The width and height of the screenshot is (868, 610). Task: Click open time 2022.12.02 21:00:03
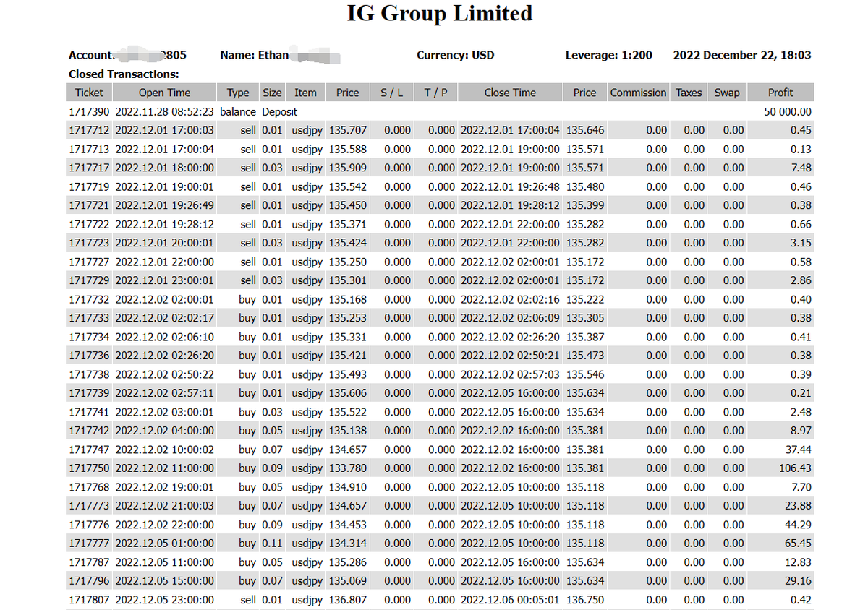point(165,506)
